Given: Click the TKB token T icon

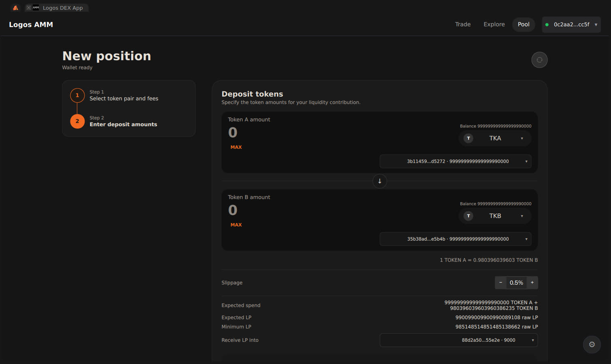Looking at the screenshot, I should (x=469, y=216).
